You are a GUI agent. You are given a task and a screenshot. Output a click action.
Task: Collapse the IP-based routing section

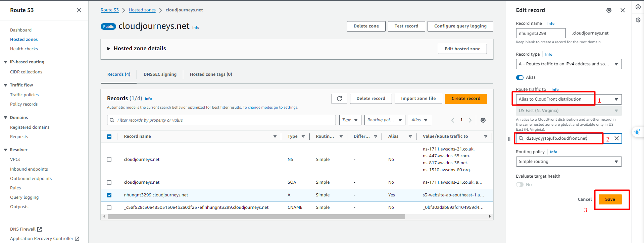pos(5,62)
